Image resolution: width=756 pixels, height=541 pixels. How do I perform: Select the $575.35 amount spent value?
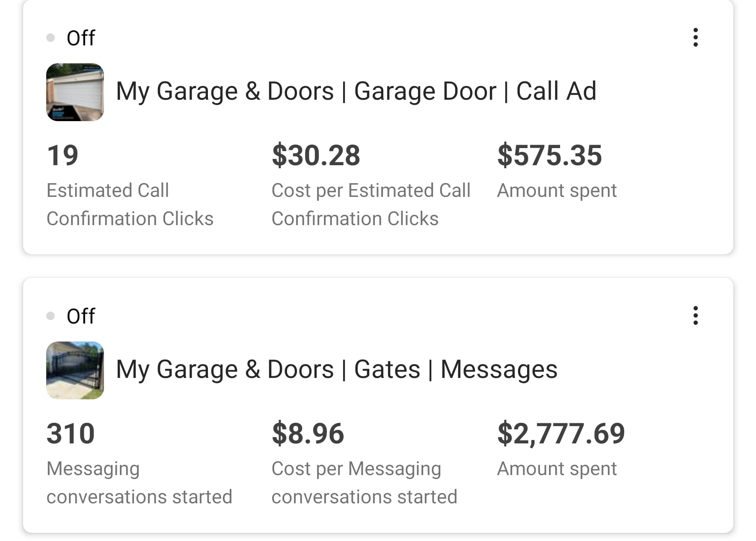click(549, 155)
